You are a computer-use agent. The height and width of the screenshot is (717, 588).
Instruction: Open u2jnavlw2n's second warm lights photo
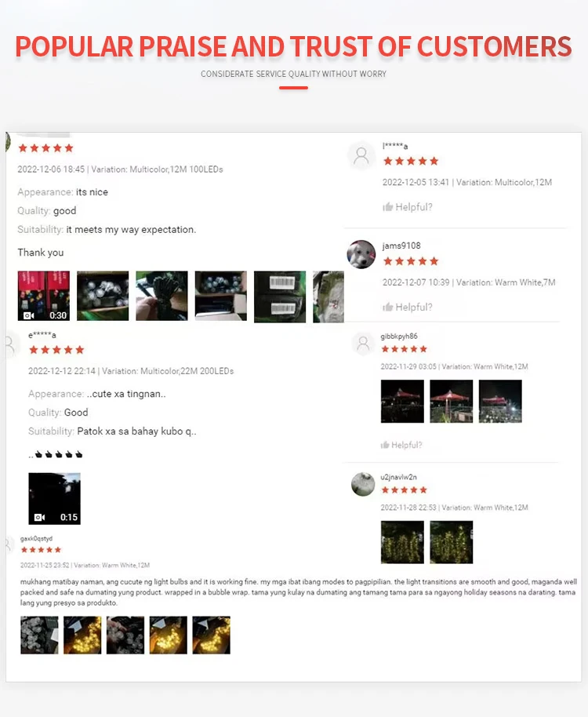[x=452, y=542]
